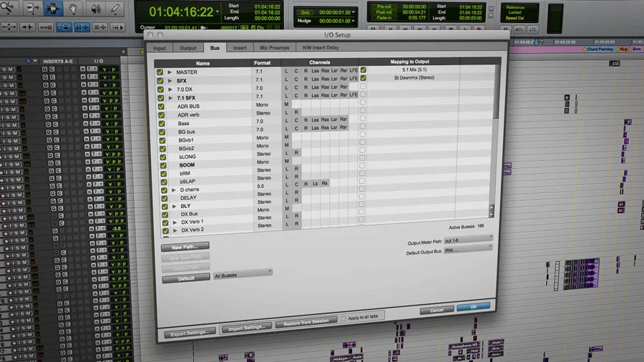Expand the 7.0 DX bus path
Screen dimensions: 644x362
click(x=170, y=89)
